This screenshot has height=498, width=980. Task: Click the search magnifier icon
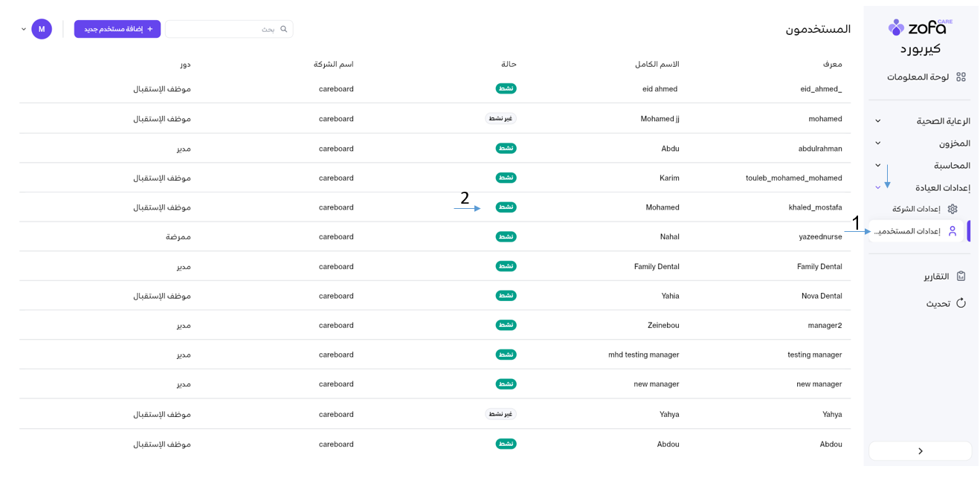pos(283,29)
